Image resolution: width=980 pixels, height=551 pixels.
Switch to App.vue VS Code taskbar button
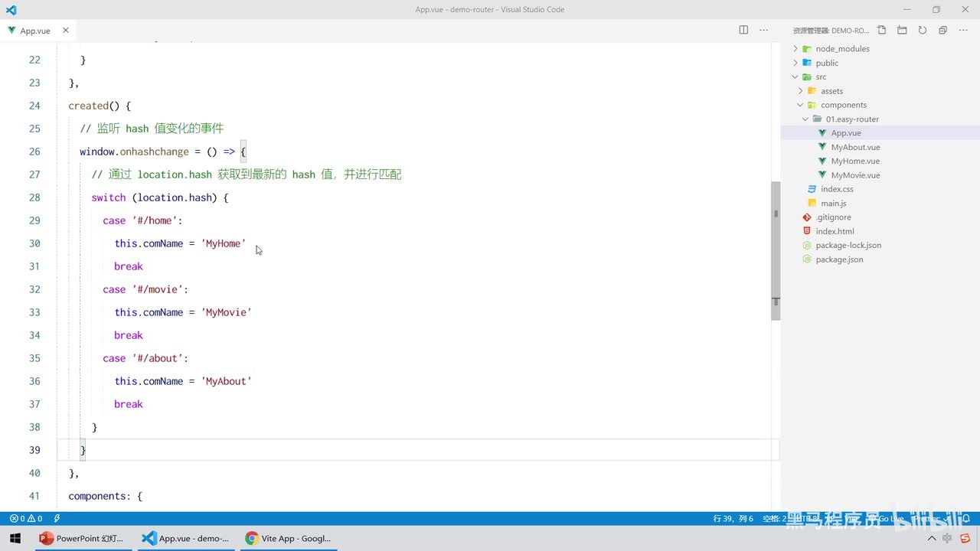pos(186,538)
